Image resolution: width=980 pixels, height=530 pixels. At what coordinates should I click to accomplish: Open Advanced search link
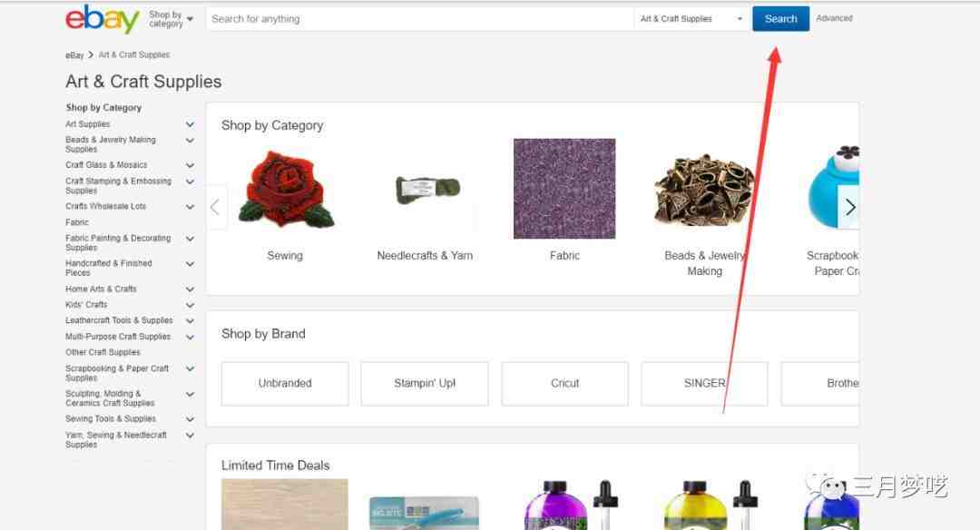[834, 19]
